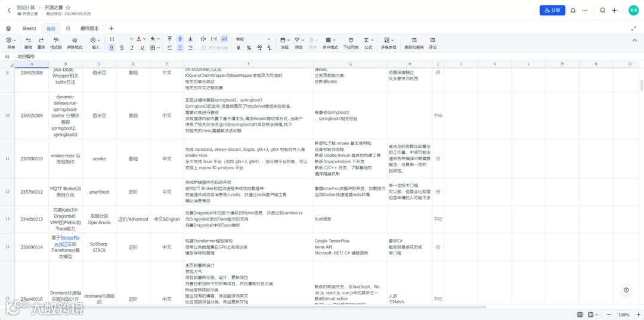This screenshot has width=644, height=320.
Task: Star the 开源之夏 document as favorite
Action: click(68, 7)
